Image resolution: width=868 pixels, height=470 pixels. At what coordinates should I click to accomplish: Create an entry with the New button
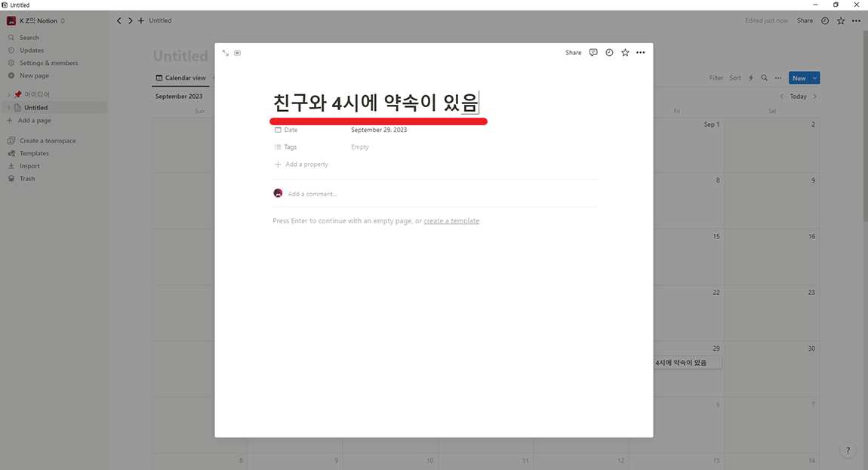tap(799, 78)
